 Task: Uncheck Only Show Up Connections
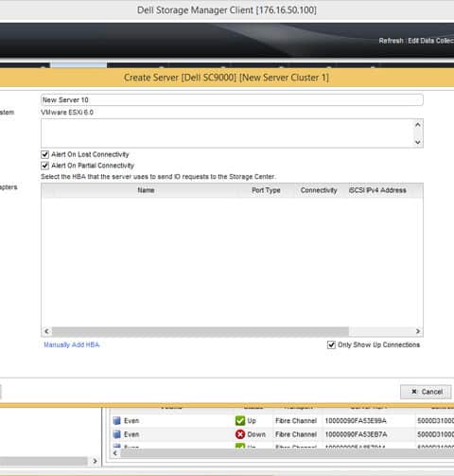[x=331, y=344]
